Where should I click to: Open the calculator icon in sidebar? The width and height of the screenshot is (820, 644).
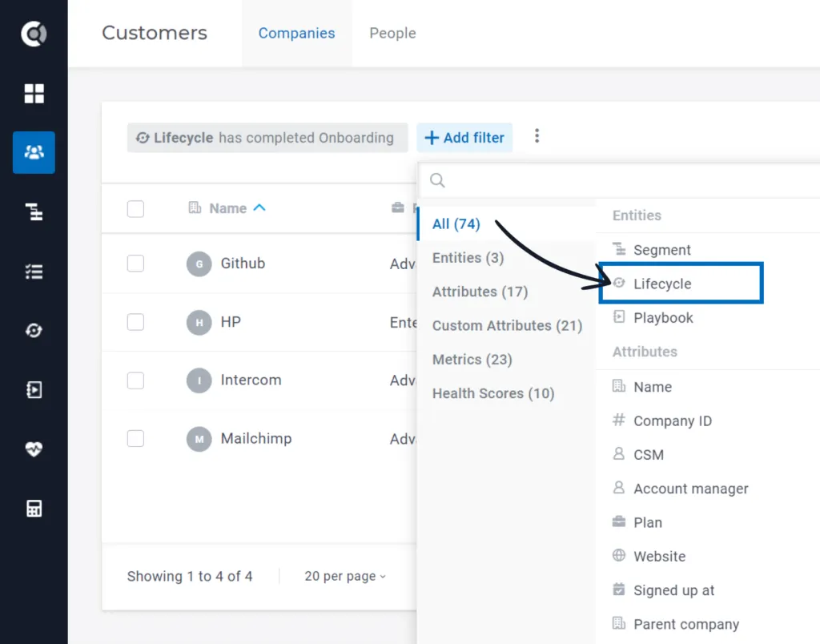tap(34, 508)
